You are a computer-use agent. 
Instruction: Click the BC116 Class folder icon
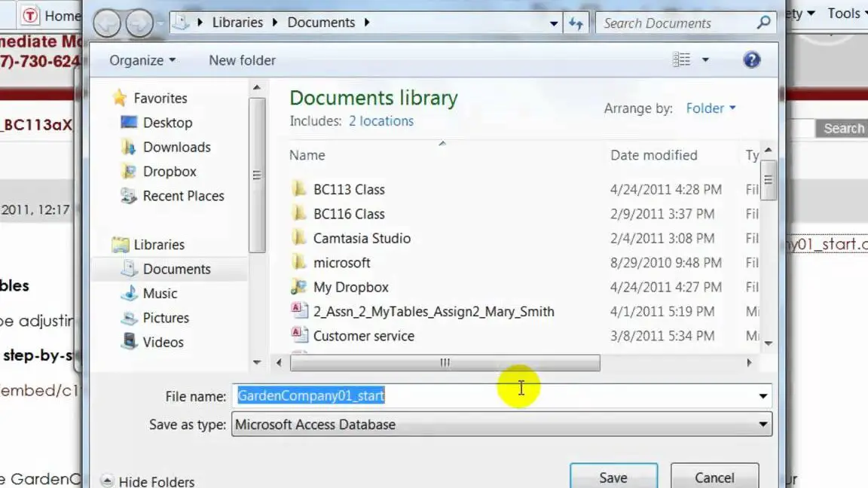[299, 213]
